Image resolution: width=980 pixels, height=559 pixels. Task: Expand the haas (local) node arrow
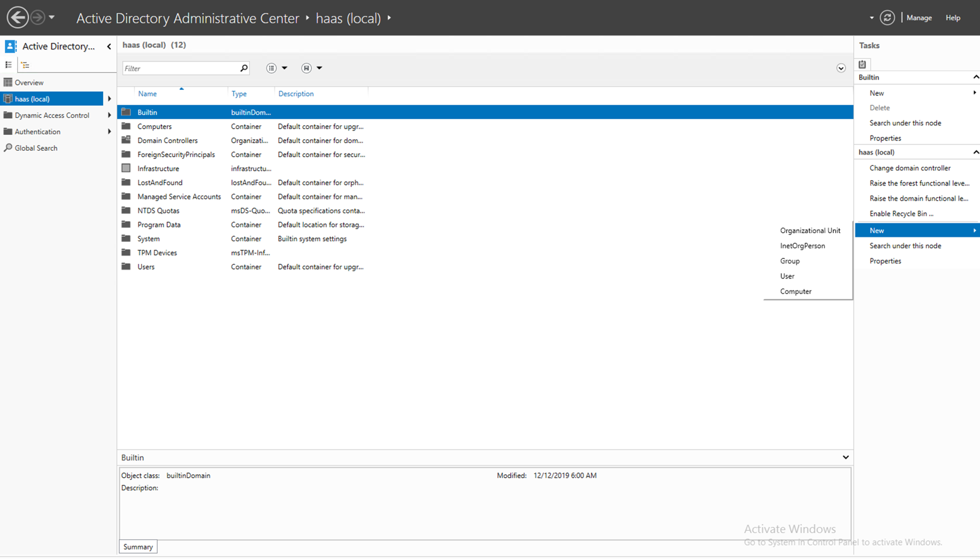pos(109,99)
